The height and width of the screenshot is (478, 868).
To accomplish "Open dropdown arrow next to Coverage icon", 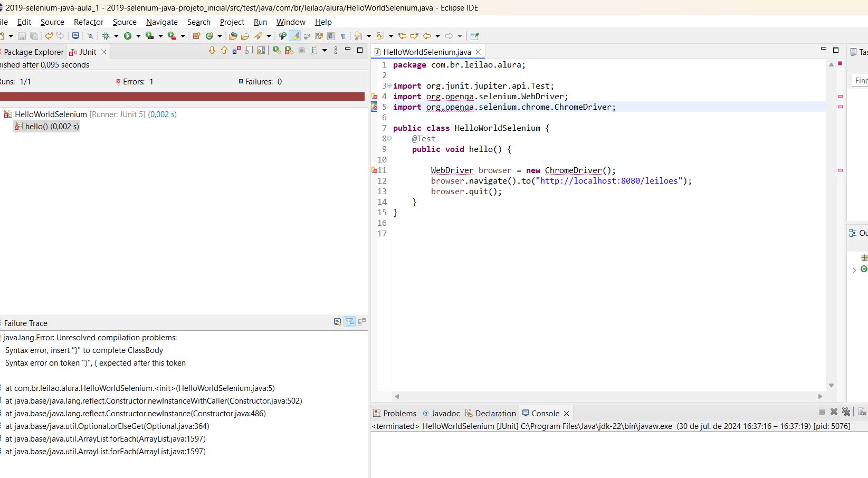I will point(160,36).
